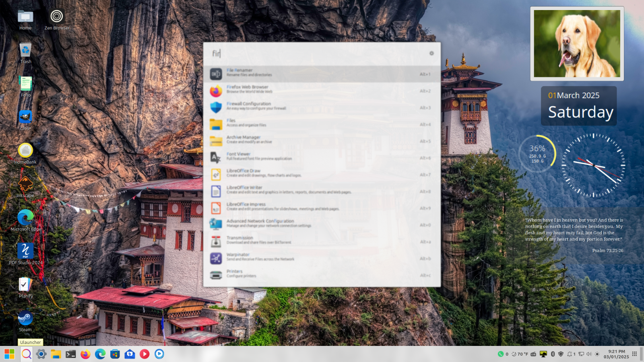Click the 'Browse the World Wide Web' text

250,92
